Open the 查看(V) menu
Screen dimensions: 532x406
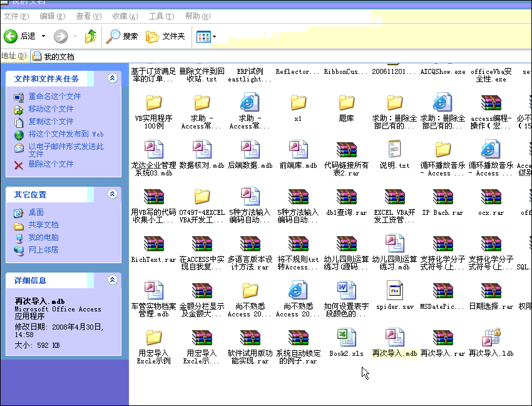coord(88,16)
